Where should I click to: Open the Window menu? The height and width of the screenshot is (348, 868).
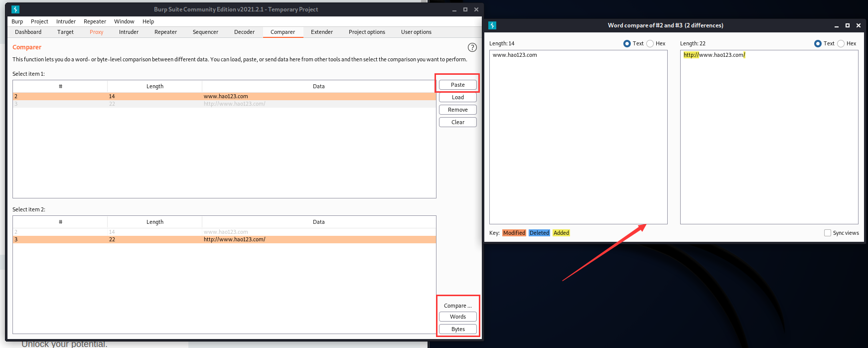tap(124, 21)
